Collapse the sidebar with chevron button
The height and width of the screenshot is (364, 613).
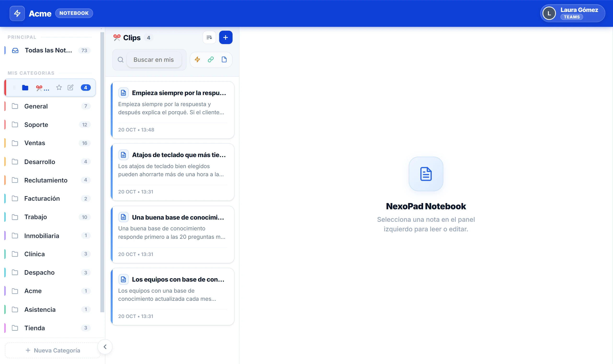[x=105, y=347]
